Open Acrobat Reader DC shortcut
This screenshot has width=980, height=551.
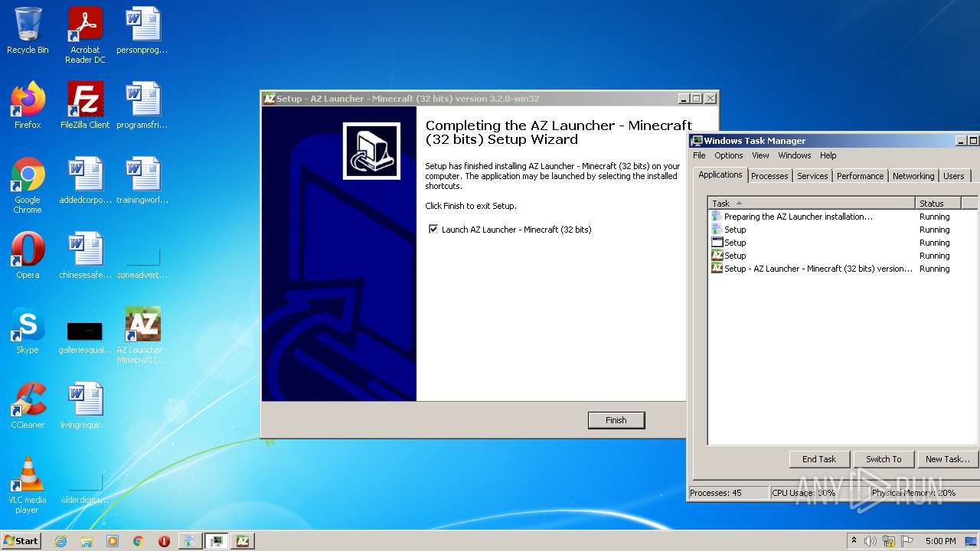pos(85,35)
